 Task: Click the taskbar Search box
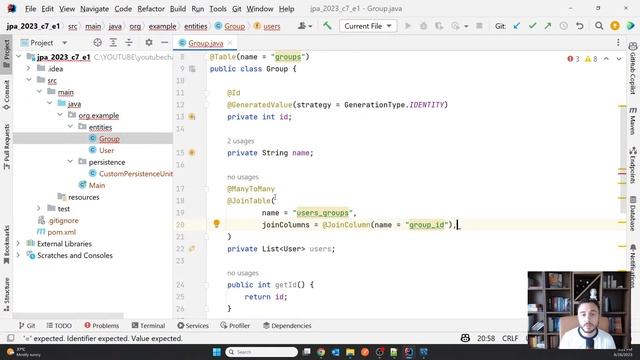tap(261, 352)
